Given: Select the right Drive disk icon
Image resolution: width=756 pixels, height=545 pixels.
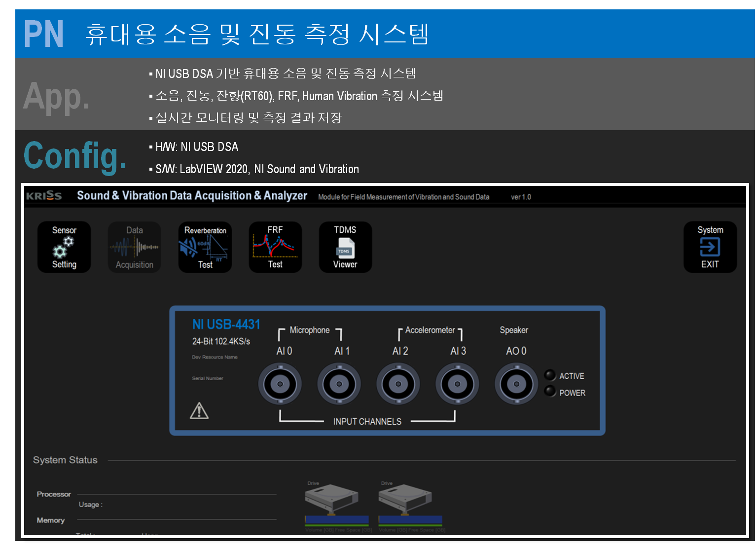Looking at the screenshot, I should coord(405,499).
